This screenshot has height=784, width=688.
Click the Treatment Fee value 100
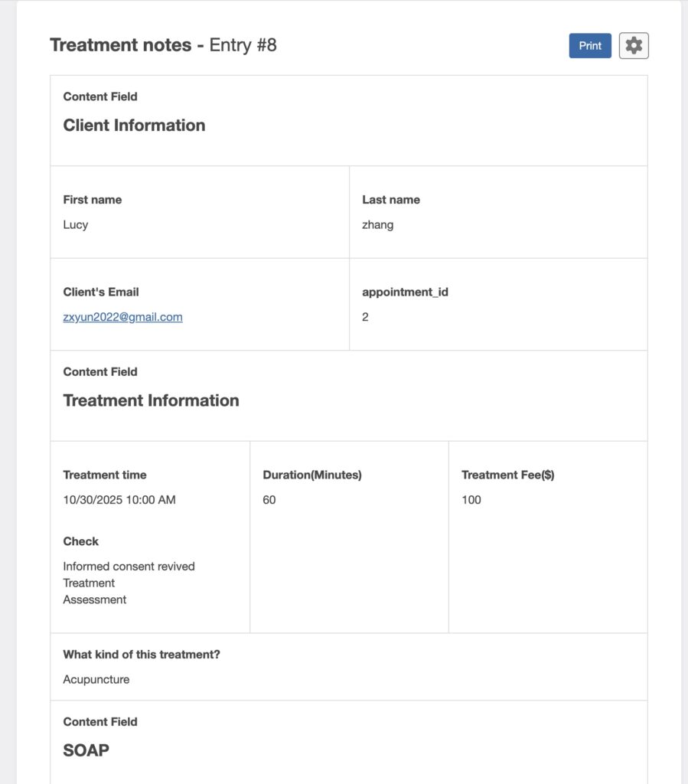pos(471,500)
